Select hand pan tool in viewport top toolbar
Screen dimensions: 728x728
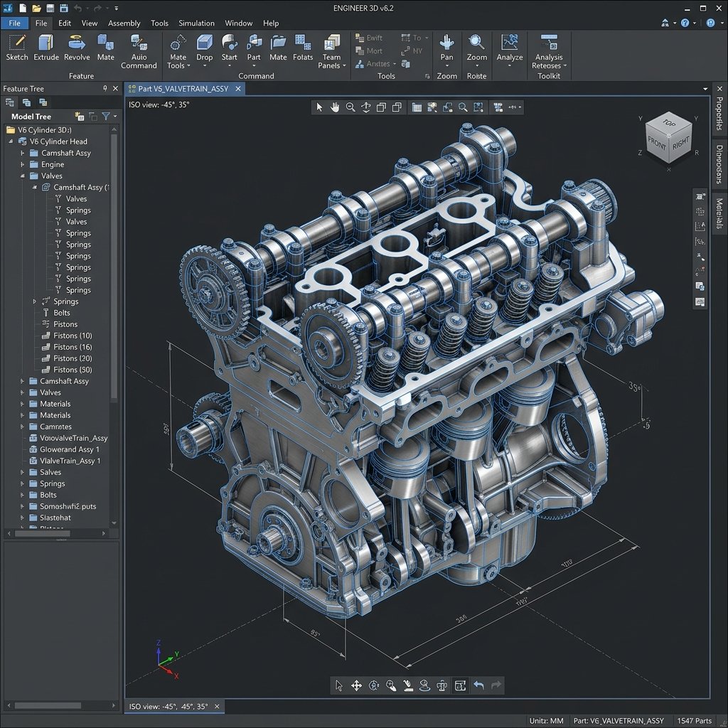[335, 107]
